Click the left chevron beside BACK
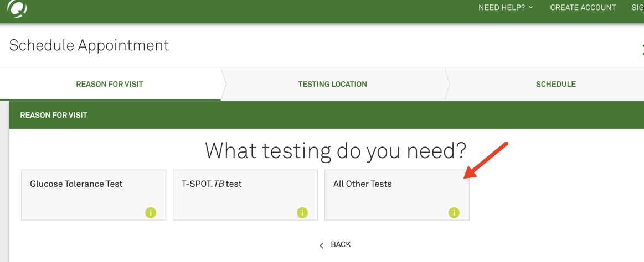 322,245
